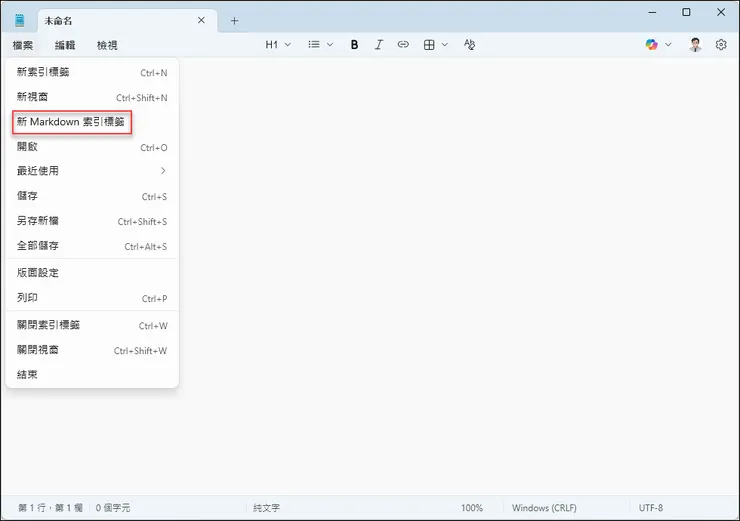Close the 未命名 tab
740x521 pixels.
[201, 20]
